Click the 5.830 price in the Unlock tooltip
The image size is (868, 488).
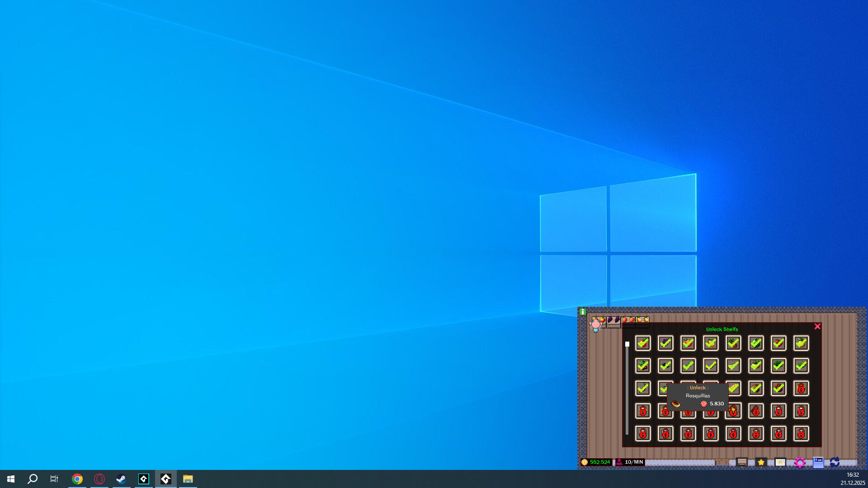click(x=717, y=404)
